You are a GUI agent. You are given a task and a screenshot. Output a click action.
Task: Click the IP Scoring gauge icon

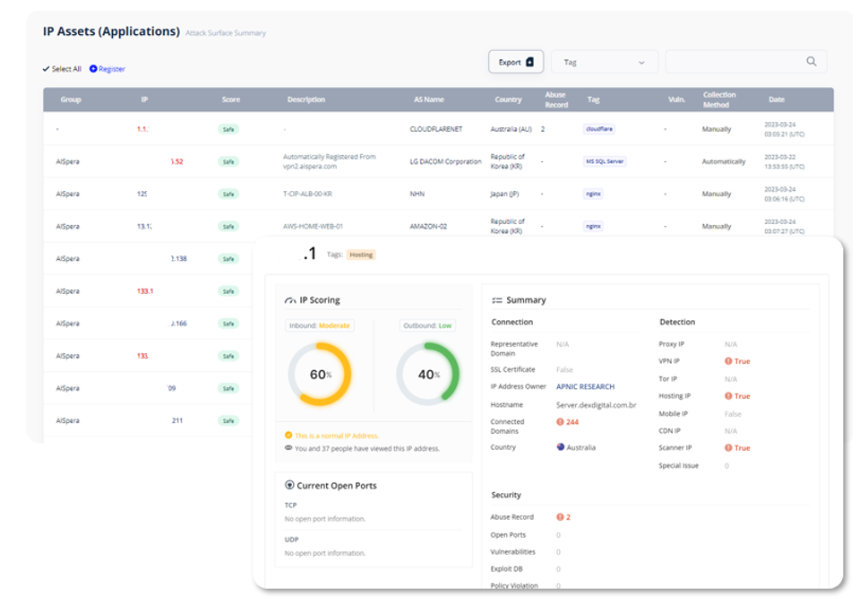(290, 300)
